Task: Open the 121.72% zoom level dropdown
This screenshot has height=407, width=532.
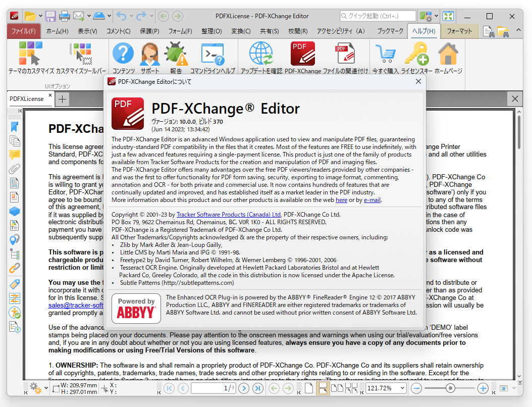Action: tap(403, 388)
